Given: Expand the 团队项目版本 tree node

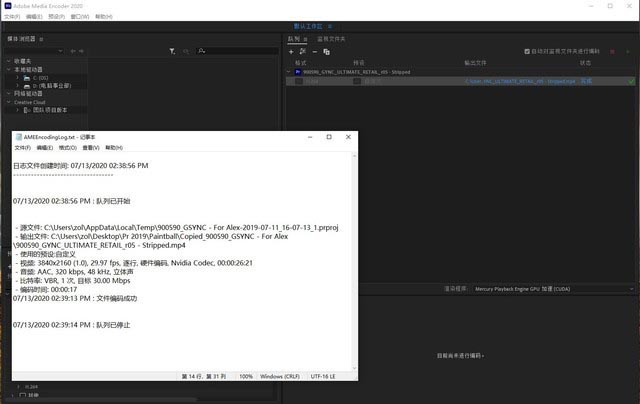Looking at the screenshot, I should pyautogui.click(x=17, y=110).
